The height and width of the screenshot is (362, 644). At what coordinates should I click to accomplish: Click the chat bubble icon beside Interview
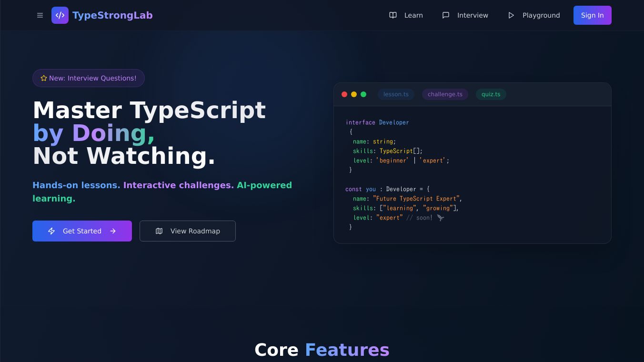tap(446, 15)
